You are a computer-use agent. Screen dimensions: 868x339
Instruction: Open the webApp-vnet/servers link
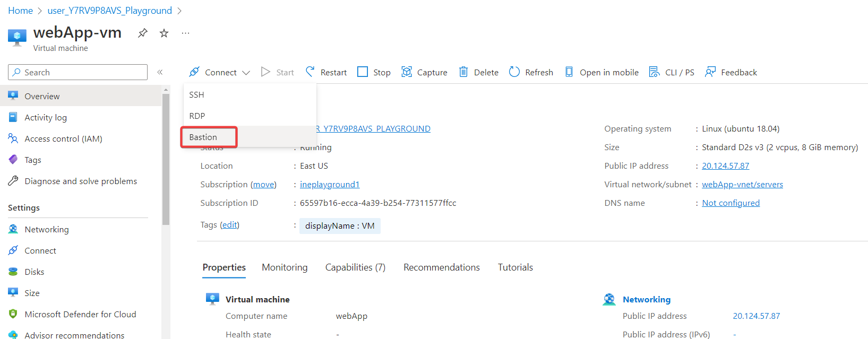point(742,185)
